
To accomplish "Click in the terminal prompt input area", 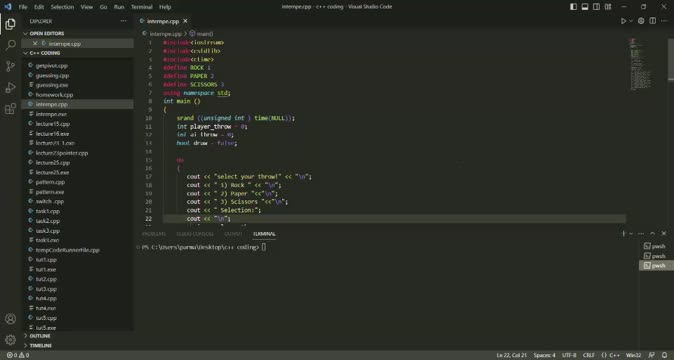I will (x=263, y=247).
